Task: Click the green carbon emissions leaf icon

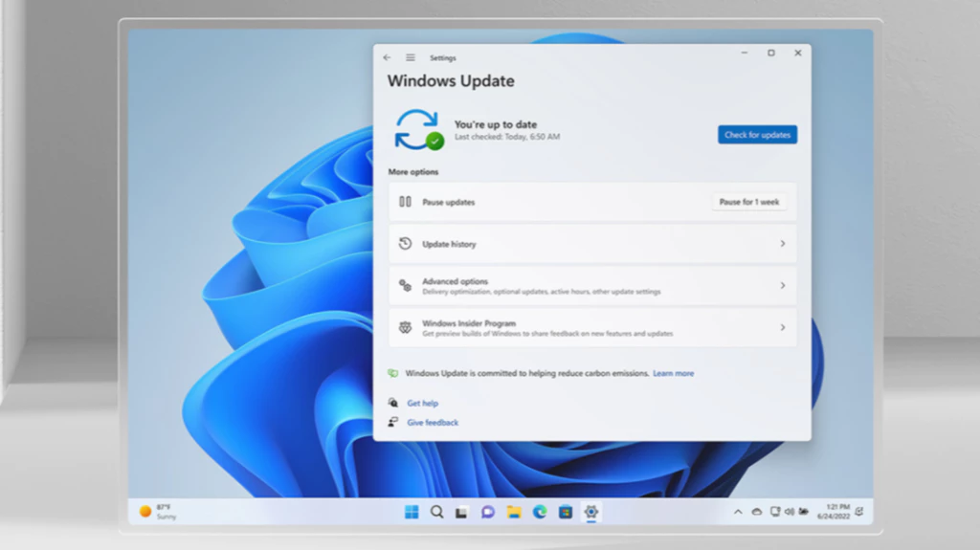Action: point(392,373)
